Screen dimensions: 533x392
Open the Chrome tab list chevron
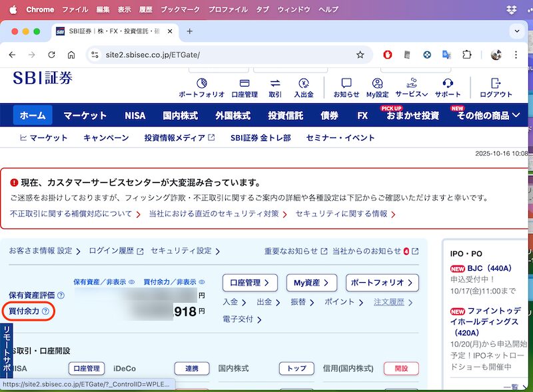click(518, 31)
